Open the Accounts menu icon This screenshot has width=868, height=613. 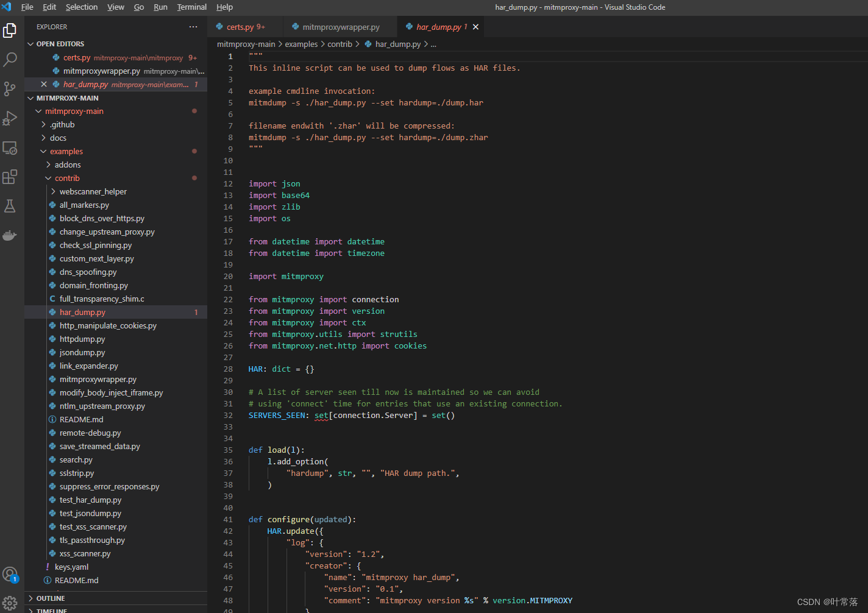click(x=10, y=574)
